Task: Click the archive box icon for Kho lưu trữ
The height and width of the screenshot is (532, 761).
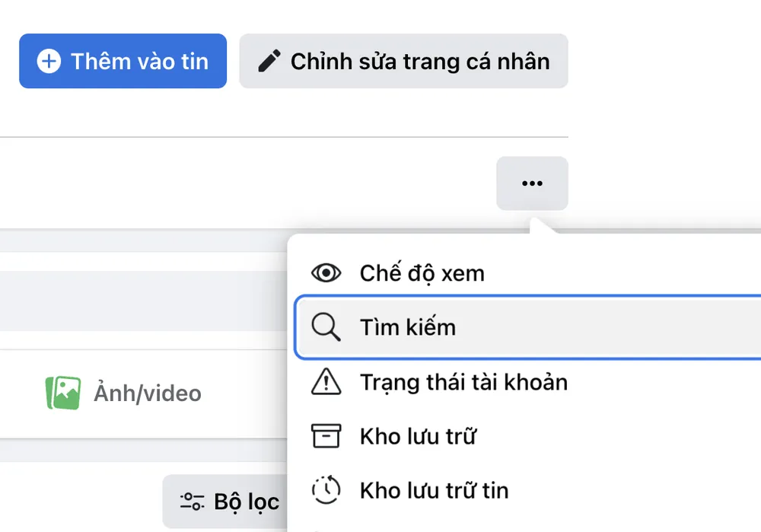Action: [x=326, y=436]
